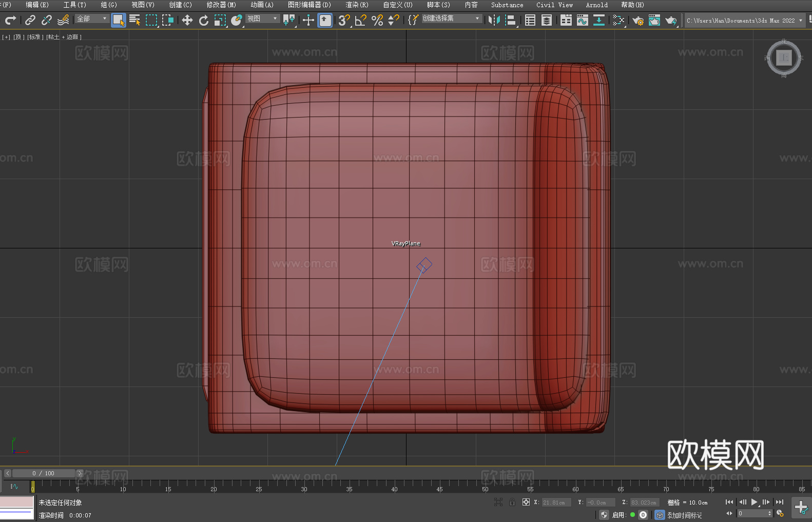Choose Rectangular Selection Region tool
Screen dimensions: 812x522
click(x=151, y=20)
